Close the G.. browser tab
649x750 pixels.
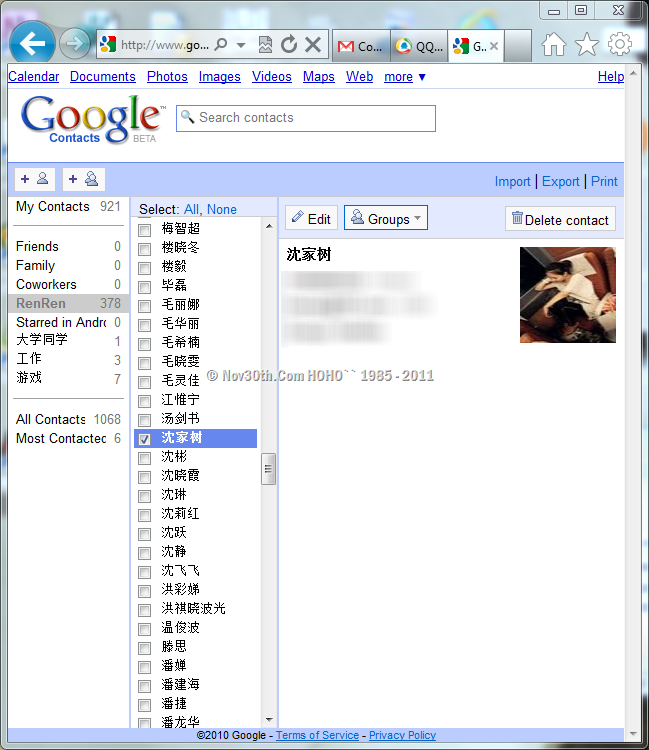(x=494, y=46)
